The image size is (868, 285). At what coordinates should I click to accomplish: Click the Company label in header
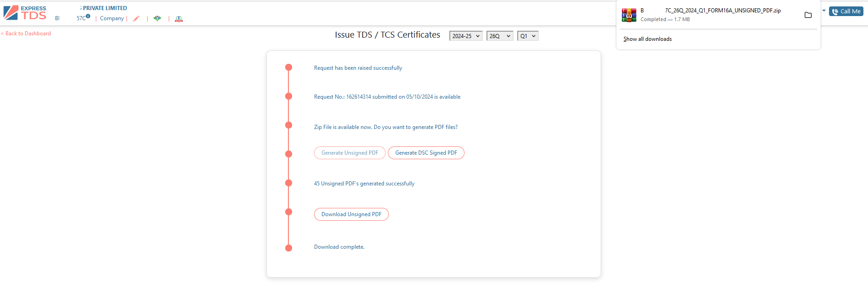pyautogui.click(x=112, y=18)
